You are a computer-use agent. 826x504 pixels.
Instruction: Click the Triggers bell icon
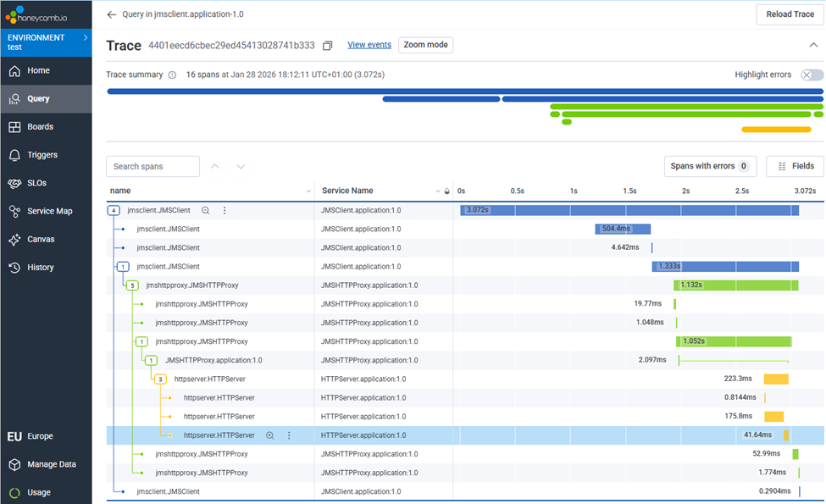14,155
